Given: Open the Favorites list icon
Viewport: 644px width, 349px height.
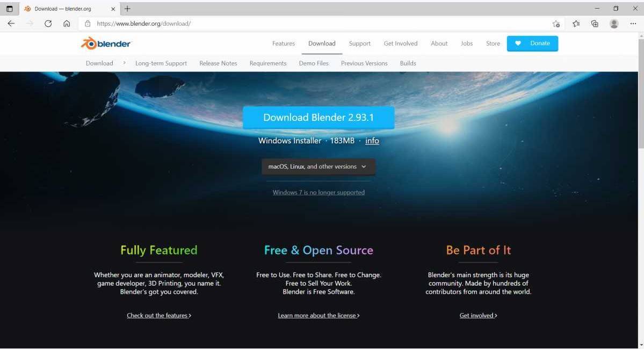Looking at the screenshot, I should [x=576, y=24].
